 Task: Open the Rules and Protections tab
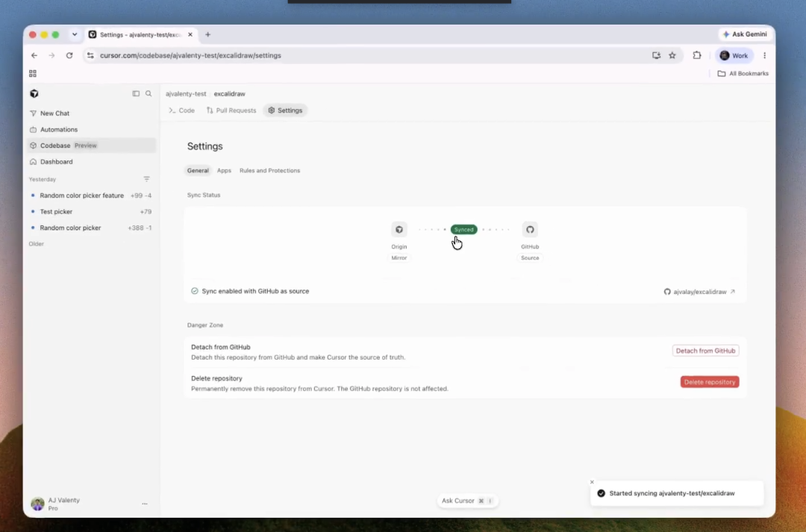[270, 171]
